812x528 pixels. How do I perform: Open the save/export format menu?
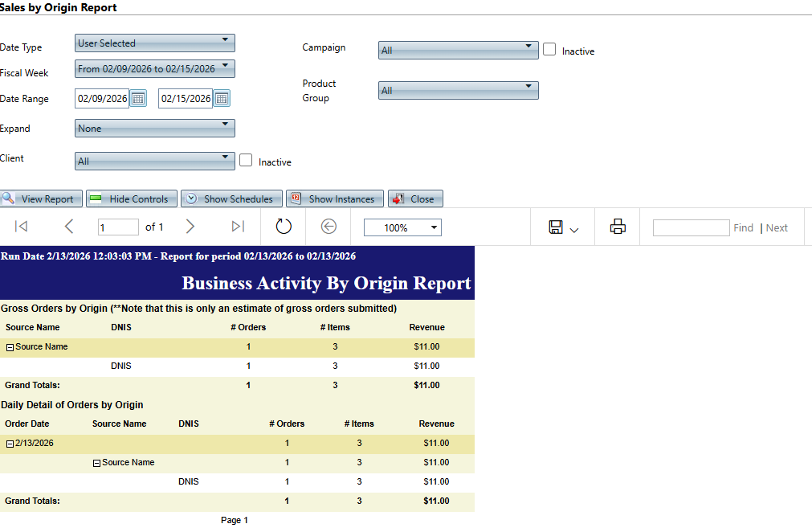pos(564,228)
